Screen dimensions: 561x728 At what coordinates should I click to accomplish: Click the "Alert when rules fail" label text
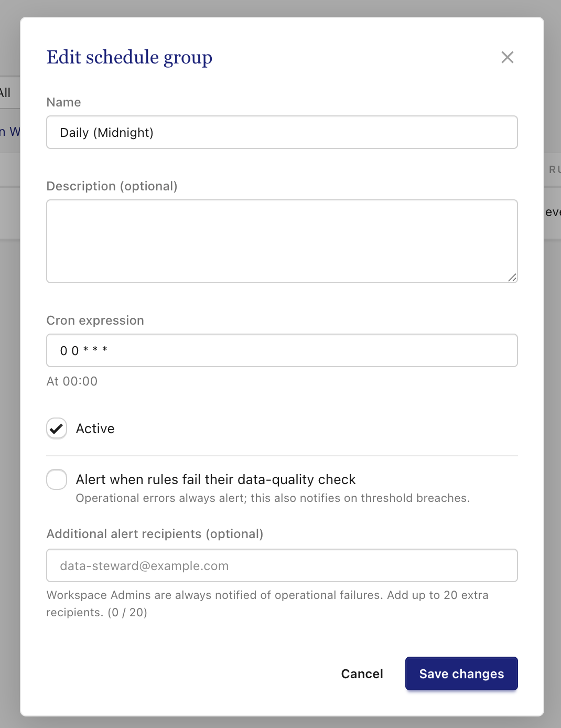215,479
